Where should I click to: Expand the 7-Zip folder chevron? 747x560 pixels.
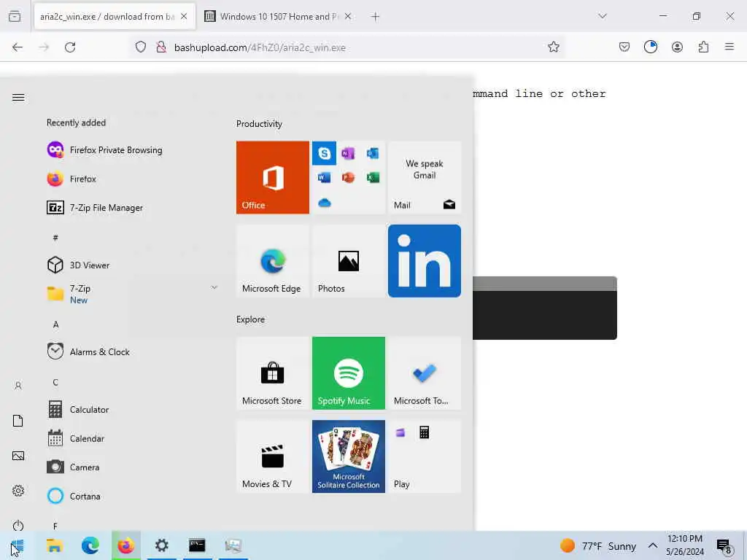214,287
